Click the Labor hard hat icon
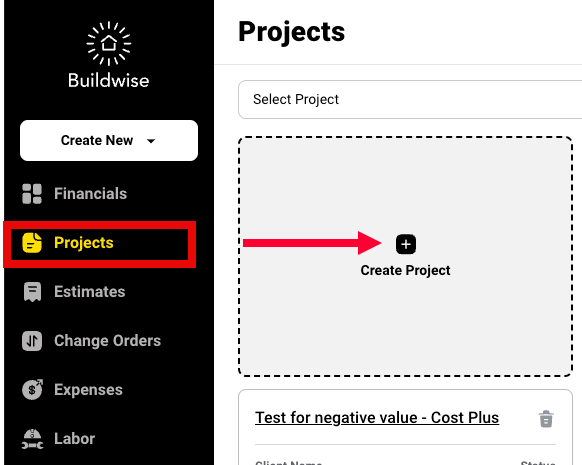 point(32,439)
